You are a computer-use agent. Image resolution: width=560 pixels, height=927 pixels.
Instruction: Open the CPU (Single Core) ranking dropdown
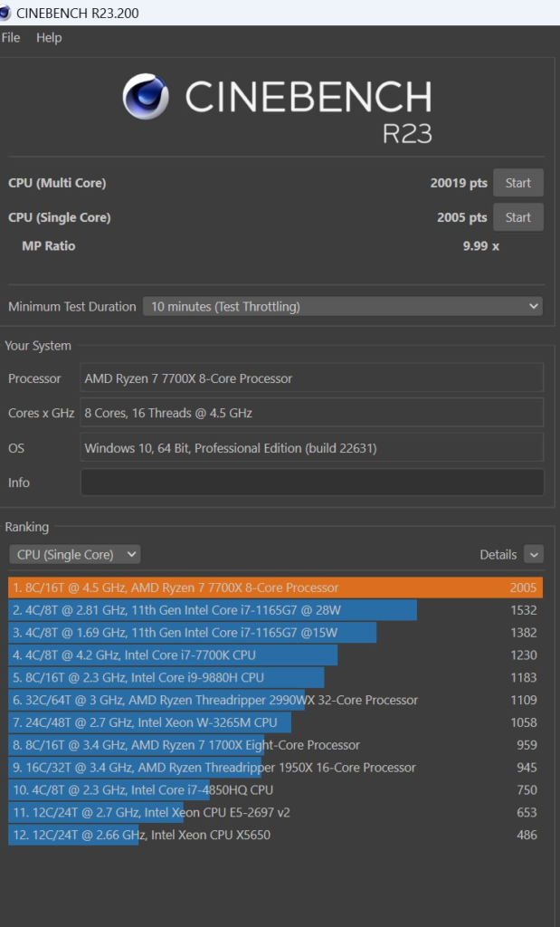point(74,555)
